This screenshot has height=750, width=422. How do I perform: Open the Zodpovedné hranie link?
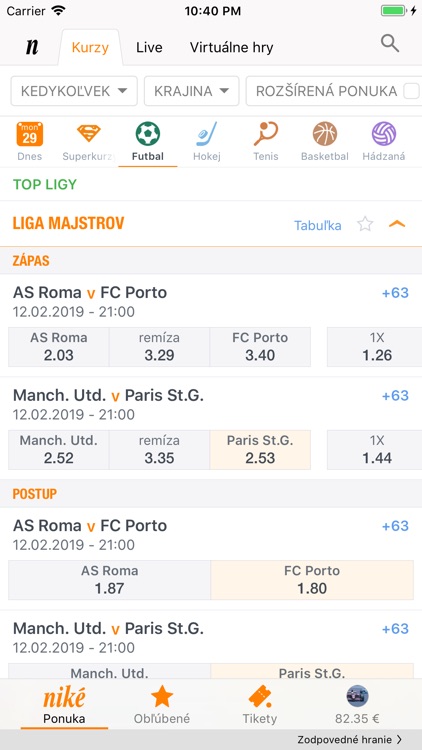(x=350, y=740)
